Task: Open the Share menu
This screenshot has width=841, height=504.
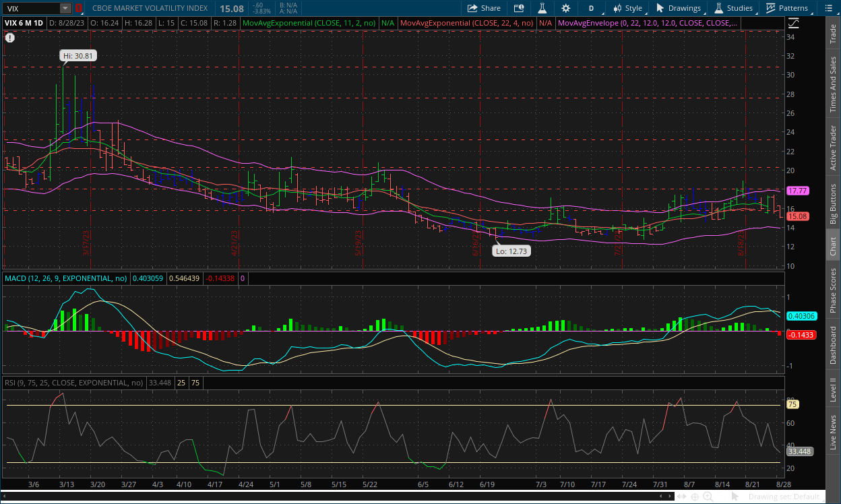Action: pyautogui.click(x=485, y=8)
